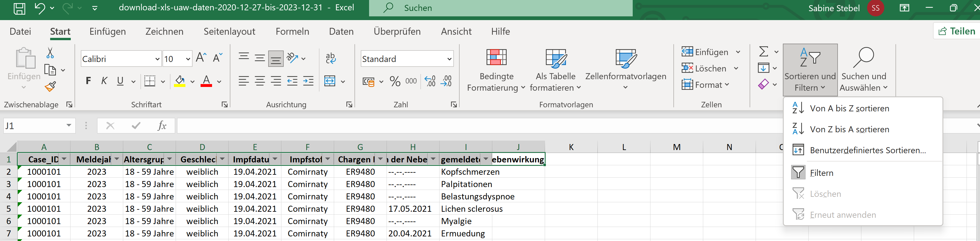980x241 pixels.
Task: Center text horizontally
Action: tap(260, 81)
